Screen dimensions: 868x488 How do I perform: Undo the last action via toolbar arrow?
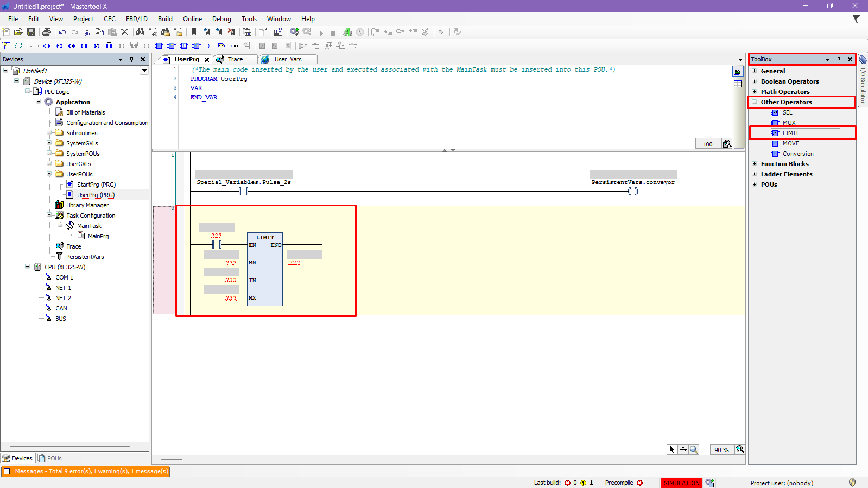[62, 33]
